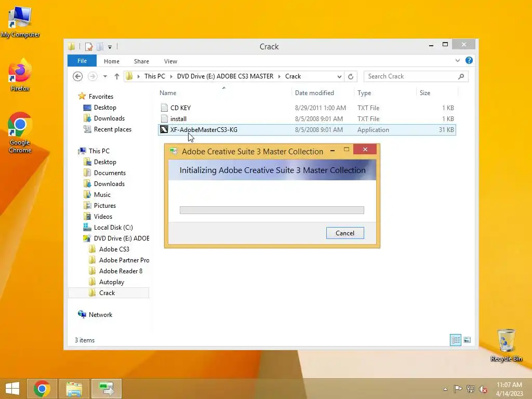
Task: Open the View ribbon tab
Action: tap(170, 61)
